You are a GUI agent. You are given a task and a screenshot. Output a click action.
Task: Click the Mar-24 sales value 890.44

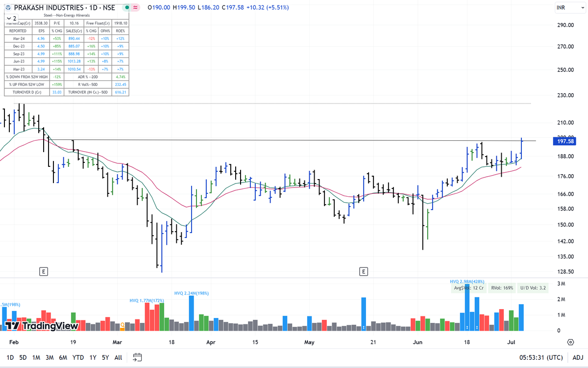click(73, 38)
